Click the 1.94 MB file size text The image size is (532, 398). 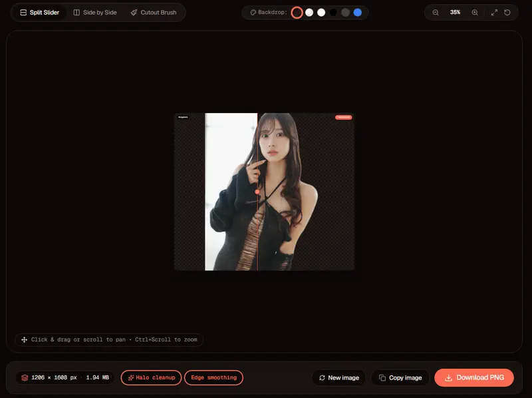[x=97, y=377]
